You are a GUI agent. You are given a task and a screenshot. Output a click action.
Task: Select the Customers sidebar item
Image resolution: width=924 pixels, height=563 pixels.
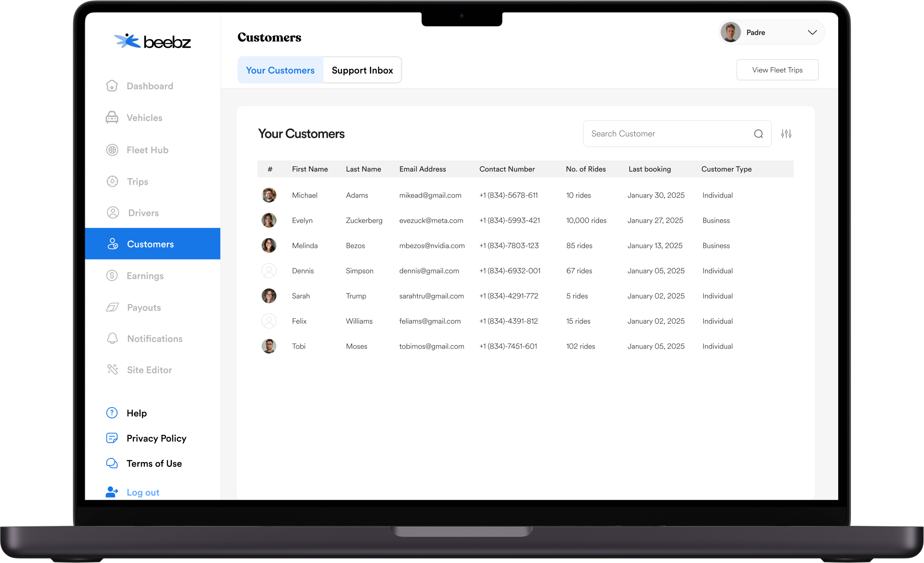click(x=153, y=244)
